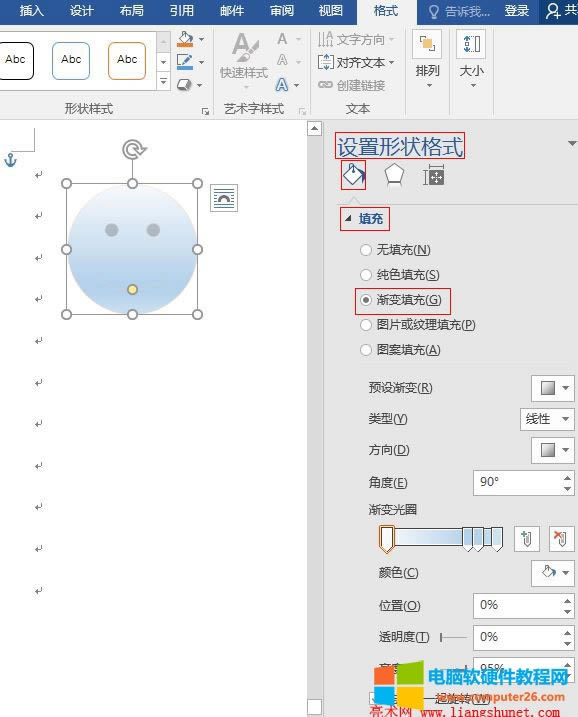
Task: Open the gradient Color dropdown
Action: [x=553, y=573]
